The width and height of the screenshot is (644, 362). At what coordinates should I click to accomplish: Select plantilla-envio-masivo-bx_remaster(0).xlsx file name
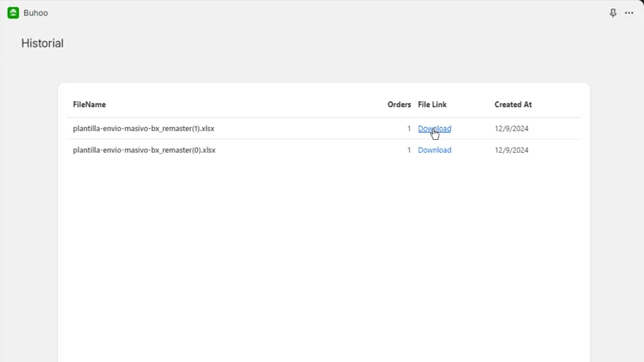[144, 150]
